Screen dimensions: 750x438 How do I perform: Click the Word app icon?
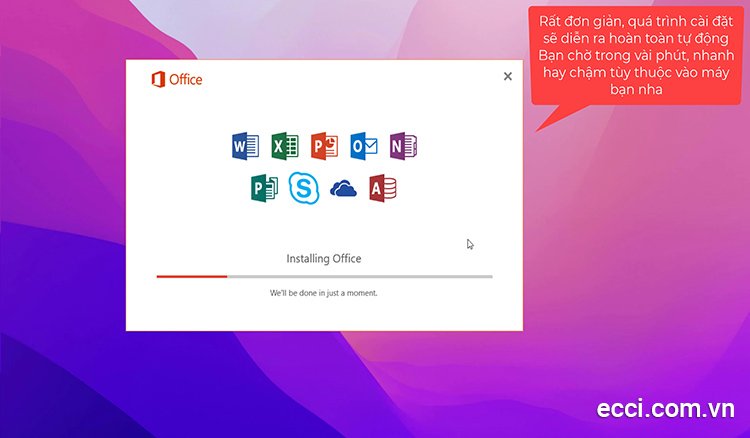[245, 146]
